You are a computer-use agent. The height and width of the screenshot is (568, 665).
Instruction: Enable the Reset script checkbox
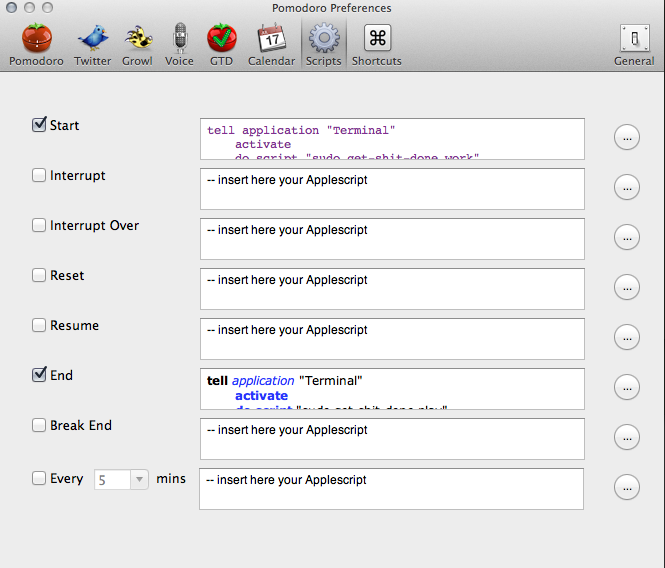(39, 275)
